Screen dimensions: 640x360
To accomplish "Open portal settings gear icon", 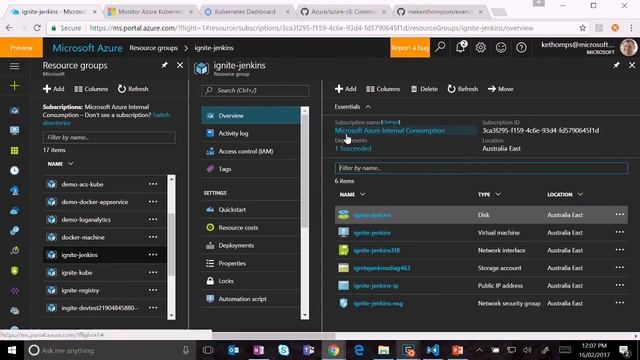I will click(x=480, y=48).
